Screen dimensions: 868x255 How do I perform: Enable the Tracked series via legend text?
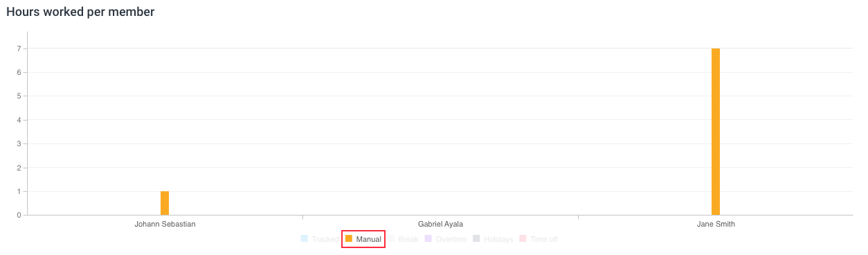[325, 240]
